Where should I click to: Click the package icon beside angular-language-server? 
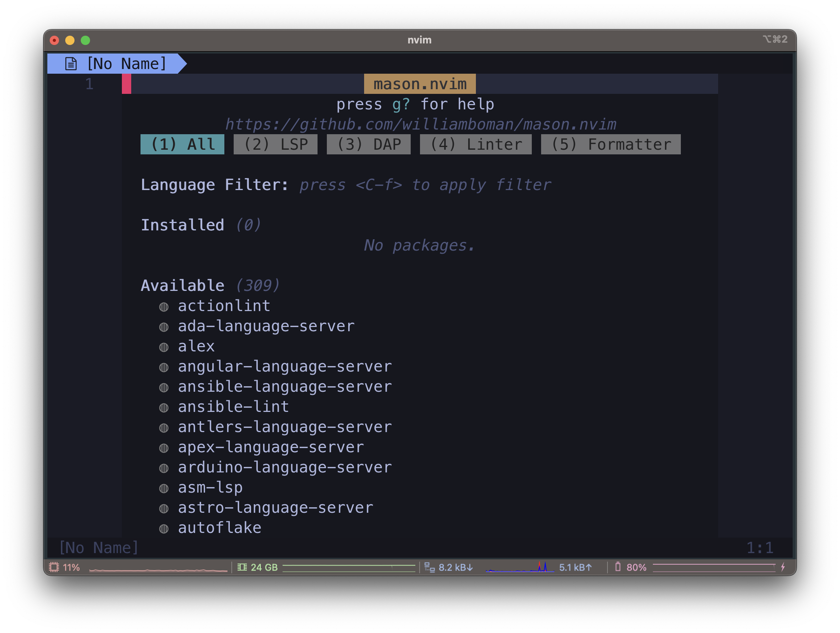click(164, 367)
